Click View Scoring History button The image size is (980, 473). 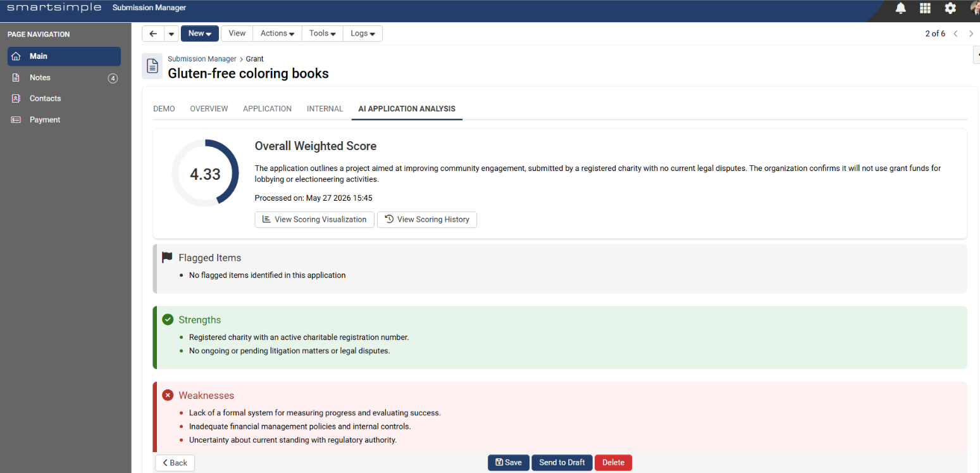pyautogui.click(x=427, y=220)
